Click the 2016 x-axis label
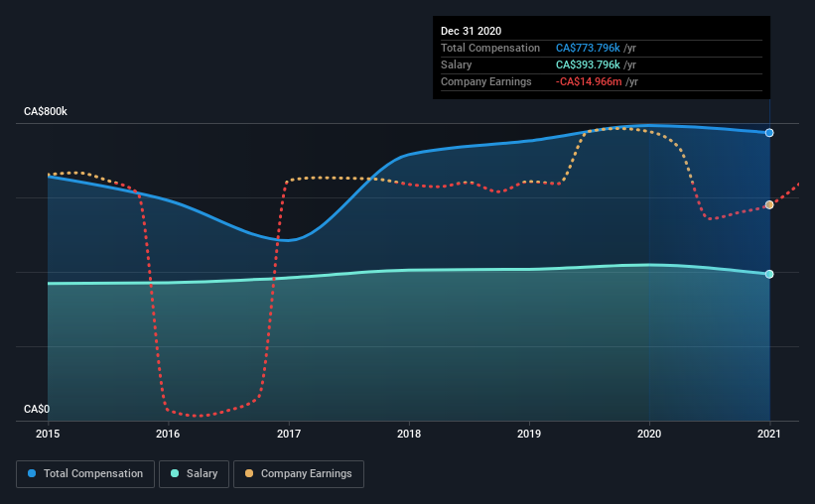Image resolution: width=815 pixels, height=504 pixels. pyautogui.click(x=168, y=434)
